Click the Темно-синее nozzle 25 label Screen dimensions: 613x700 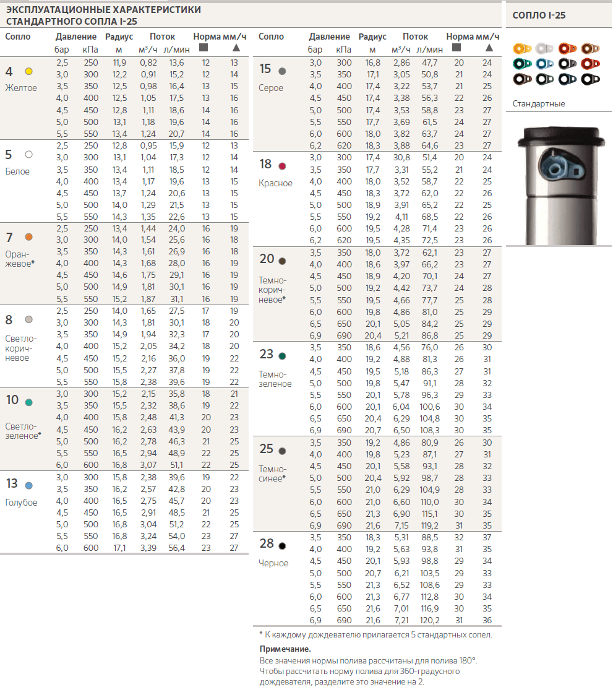[273, 473]
